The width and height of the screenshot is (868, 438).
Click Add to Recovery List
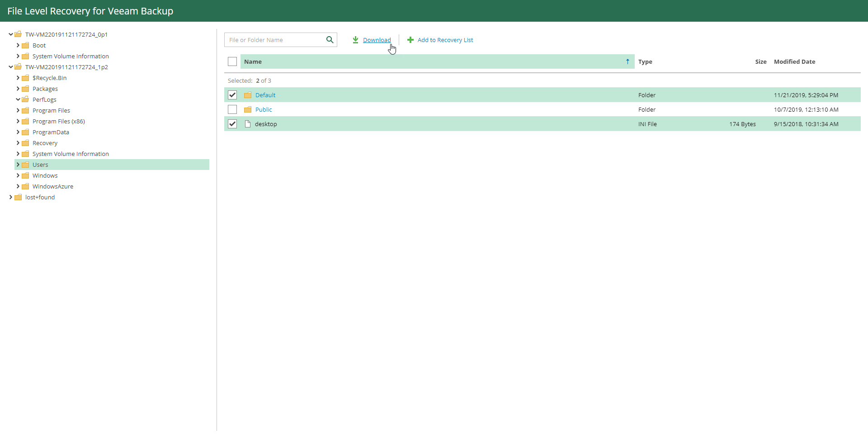(445, 40)
